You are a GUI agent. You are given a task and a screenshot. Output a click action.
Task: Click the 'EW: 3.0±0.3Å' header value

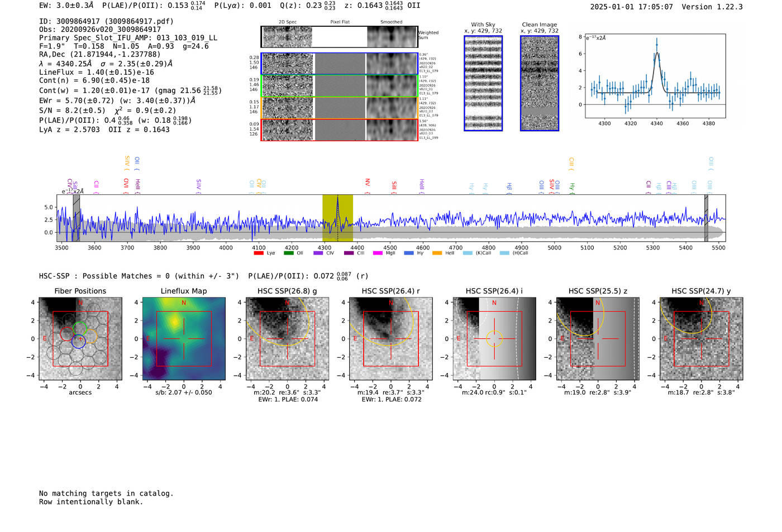[66, 5]
